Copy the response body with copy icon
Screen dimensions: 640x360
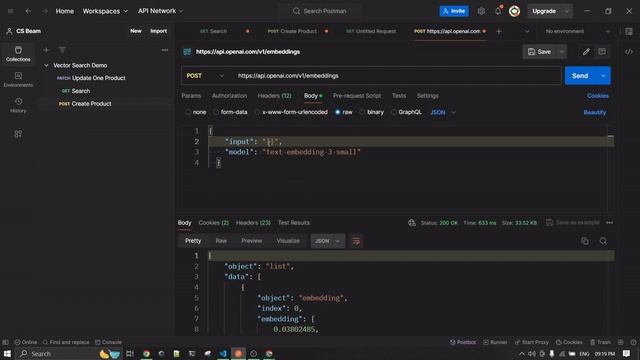click(585, 241)
